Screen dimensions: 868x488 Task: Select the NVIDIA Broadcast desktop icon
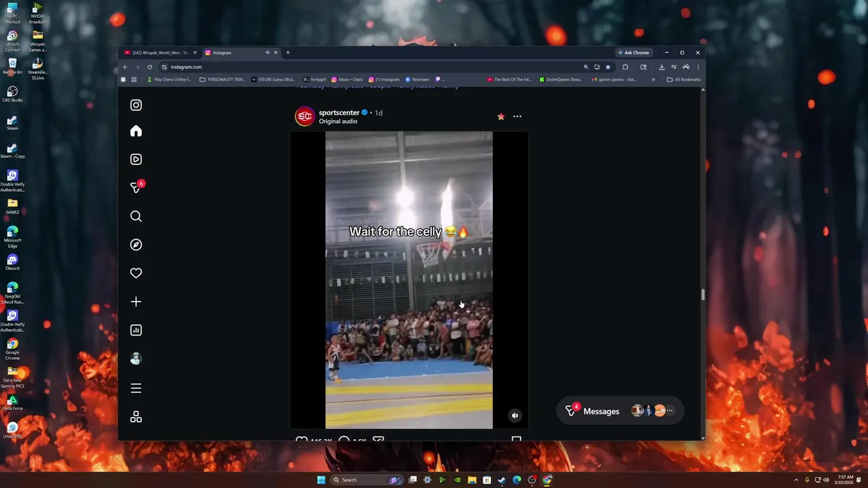click(x=38, y=14)
